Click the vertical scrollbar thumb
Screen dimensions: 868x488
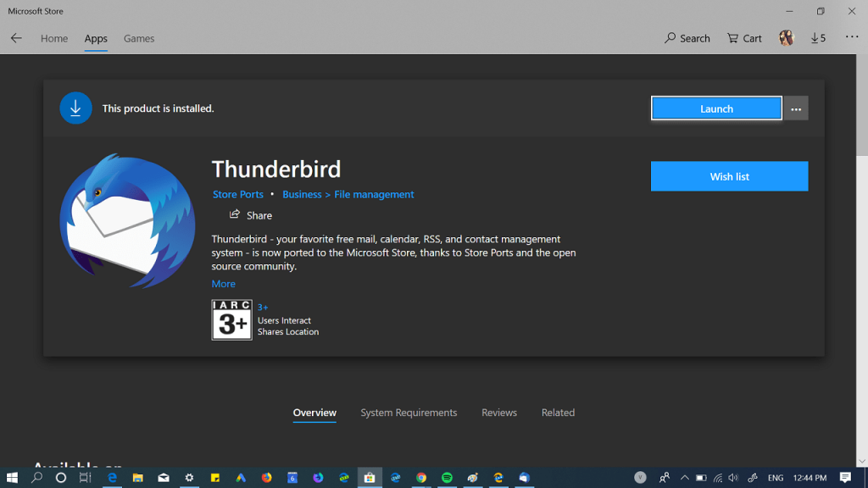862,105
